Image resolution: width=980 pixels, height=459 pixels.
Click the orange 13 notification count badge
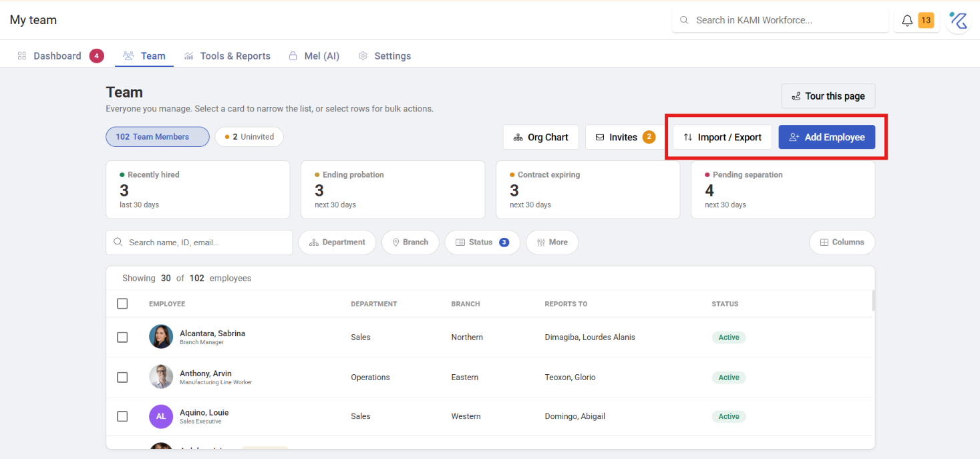tap(926, 21)
